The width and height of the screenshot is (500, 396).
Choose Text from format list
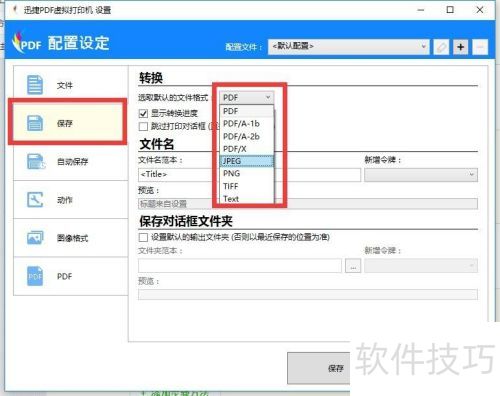[x=247, y=199]
